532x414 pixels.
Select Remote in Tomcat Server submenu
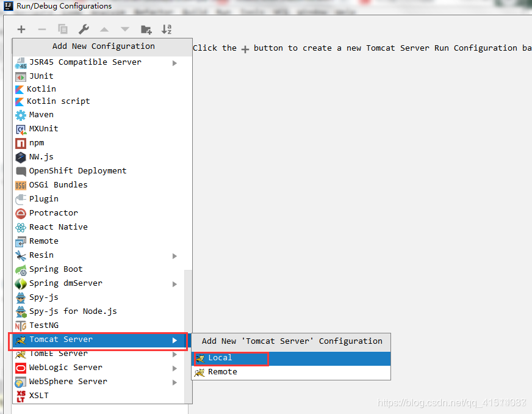pyautogui.click(x=292, y=372)
